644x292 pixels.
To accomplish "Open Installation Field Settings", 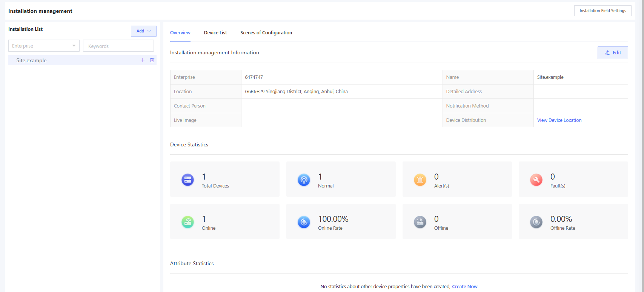I will click(603, 11).
